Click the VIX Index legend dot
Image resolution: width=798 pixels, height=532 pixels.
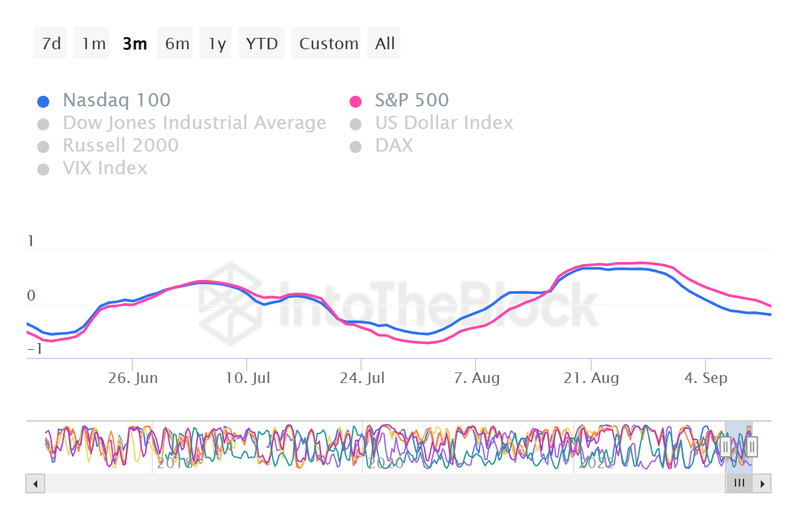(43, 168)
